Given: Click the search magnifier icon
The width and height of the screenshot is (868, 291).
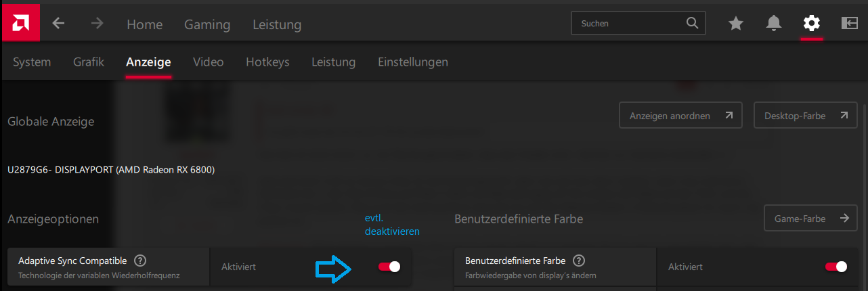Looking at the screenshot, I should 692,23.
